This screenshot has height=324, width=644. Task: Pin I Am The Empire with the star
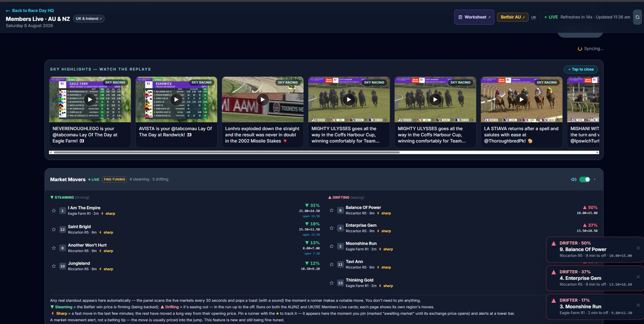(x=54, y=211)
